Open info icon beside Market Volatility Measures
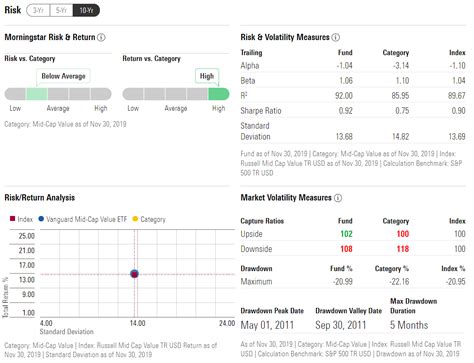The width and height of the screenshot is (474, 363). (338, 198)
